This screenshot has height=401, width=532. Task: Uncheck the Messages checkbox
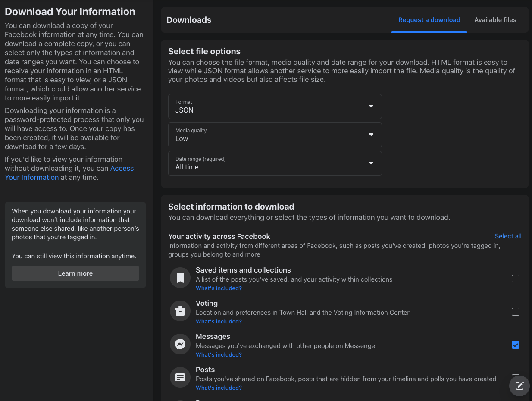point(516,345)
